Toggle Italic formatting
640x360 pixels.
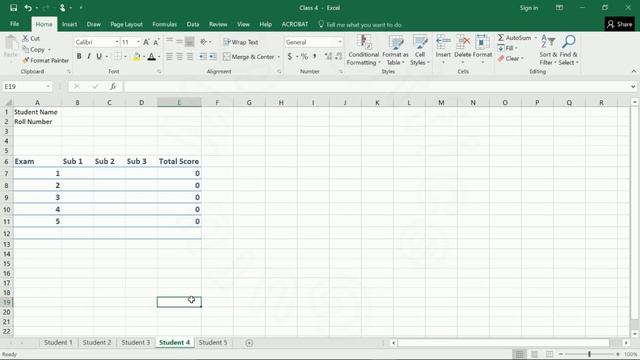point(89,56)
